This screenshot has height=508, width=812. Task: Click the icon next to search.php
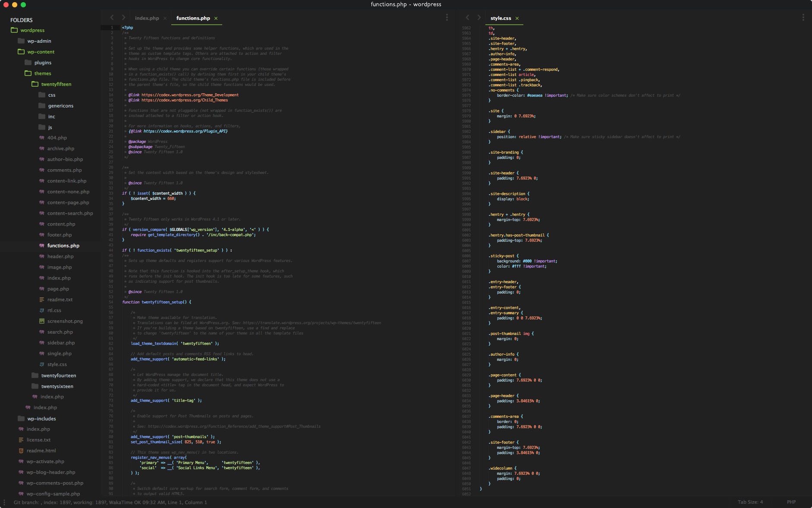click(x=42, y=332)
